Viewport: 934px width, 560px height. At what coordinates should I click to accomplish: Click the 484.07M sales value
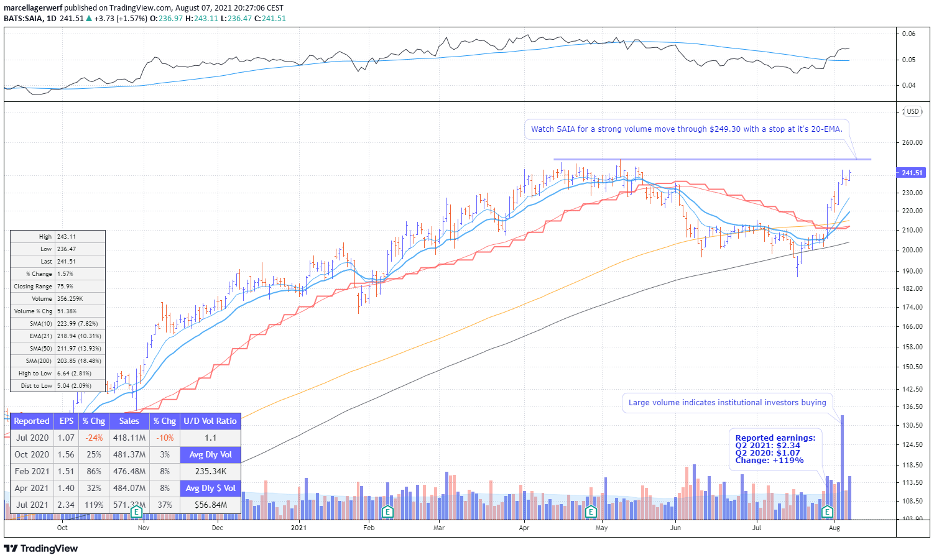click(129, 489)
